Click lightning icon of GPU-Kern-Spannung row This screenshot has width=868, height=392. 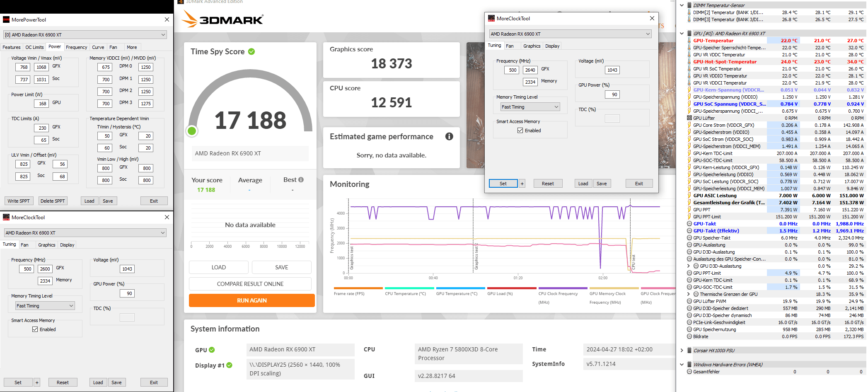(x=689, y=90)
